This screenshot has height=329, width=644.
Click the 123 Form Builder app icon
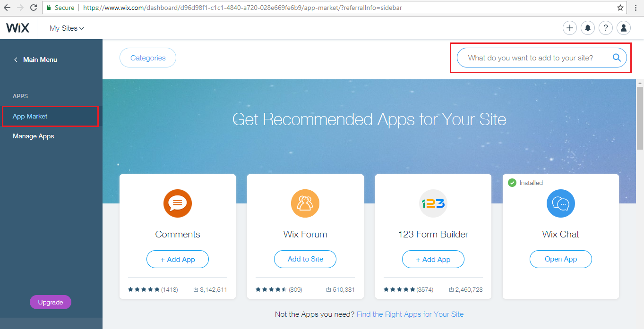click(433, 203)
